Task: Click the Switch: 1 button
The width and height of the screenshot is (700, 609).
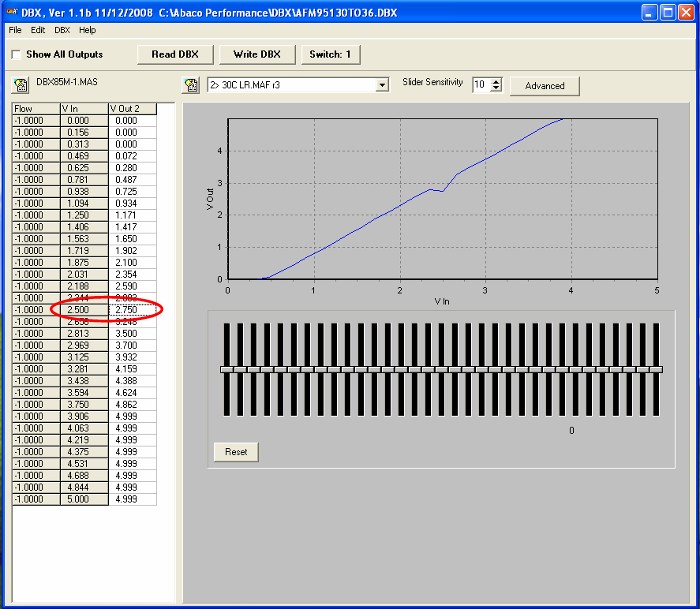Action: pyautogui.click(x=330, y=54)
